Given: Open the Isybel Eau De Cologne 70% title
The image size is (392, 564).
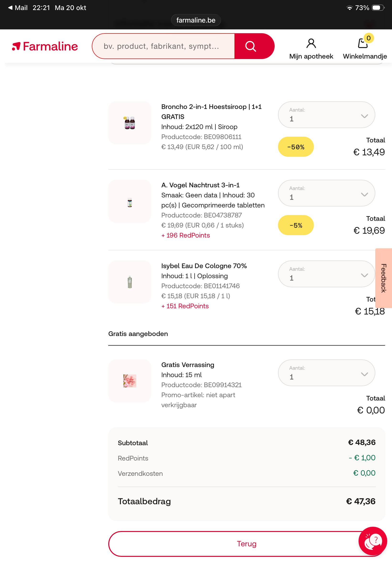Looking at the screenshot, I should 204,266.
